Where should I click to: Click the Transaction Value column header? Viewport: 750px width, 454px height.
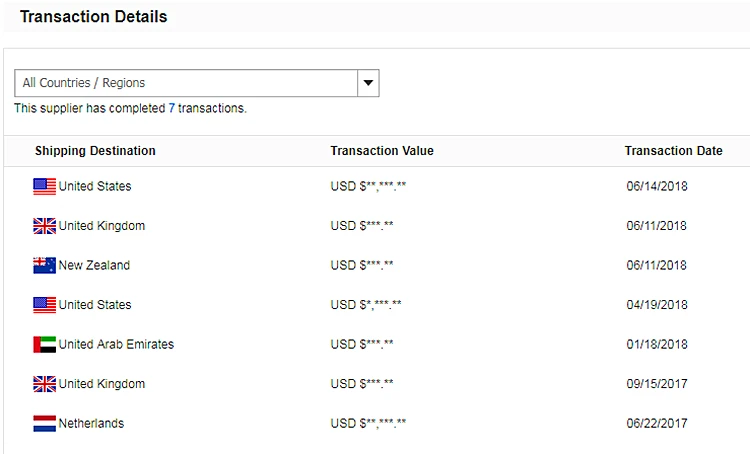click(382, 151)
